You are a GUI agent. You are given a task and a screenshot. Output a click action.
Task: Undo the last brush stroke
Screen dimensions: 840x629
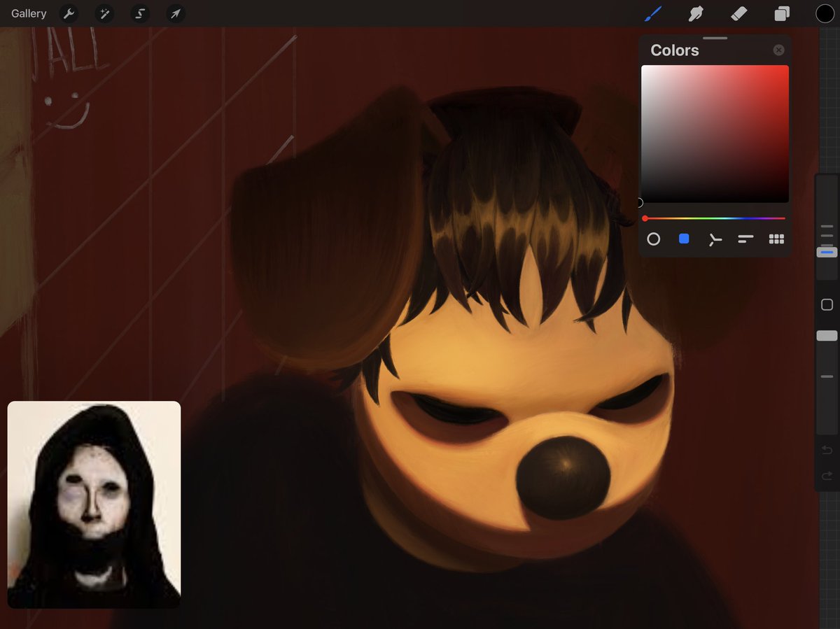click(x=826, y=448)
